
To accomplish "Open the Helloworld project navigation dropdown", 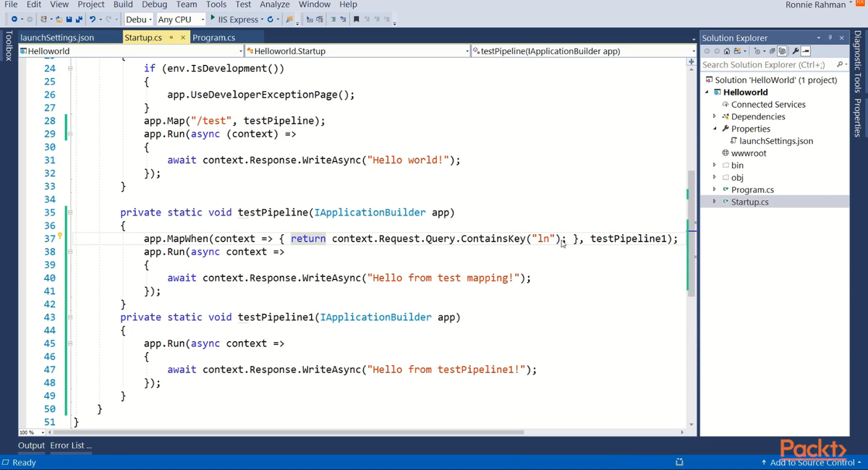I will [x=132, y=51].
